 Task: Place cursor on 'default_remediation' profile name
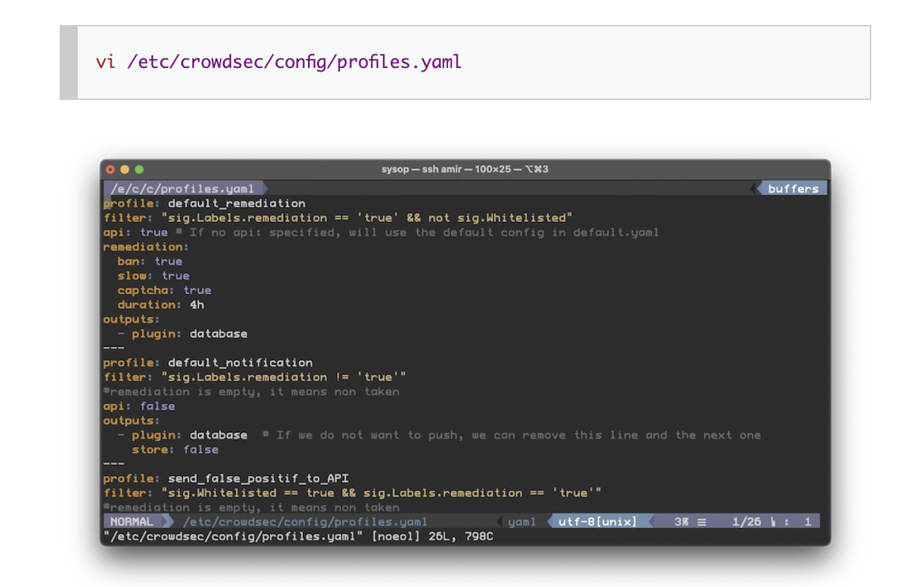[x=237, y=203]
